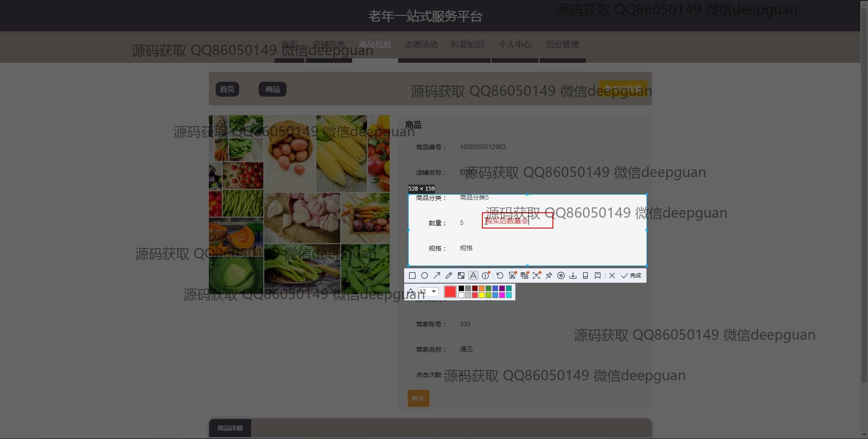The image size is (868, 439).
Task: Select the rectangle drawing tool
Action: (412, 276)
